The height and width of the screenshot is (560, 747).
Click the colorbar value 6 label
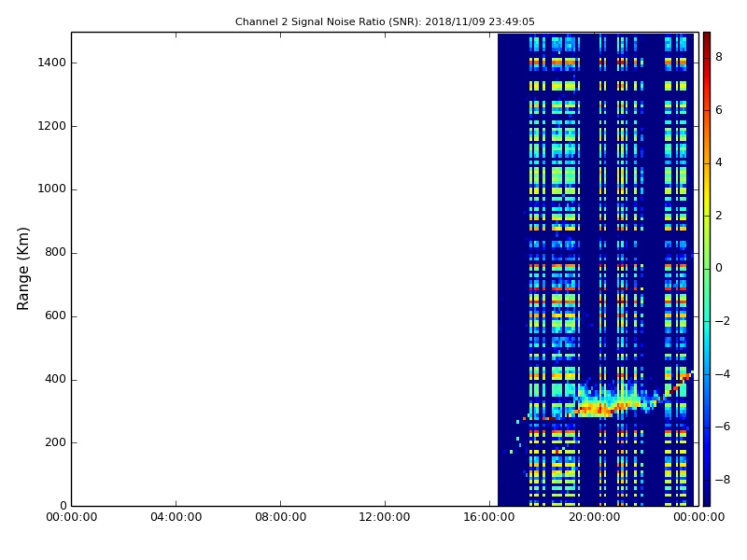[x=719, y=110]
